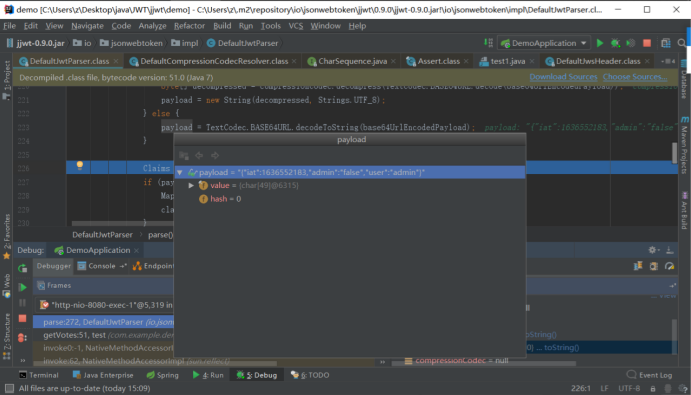Click editor vertical scrollbar thumb
Image resolution: width=691 pixels, height=395 pixels.
pos(674,153)
